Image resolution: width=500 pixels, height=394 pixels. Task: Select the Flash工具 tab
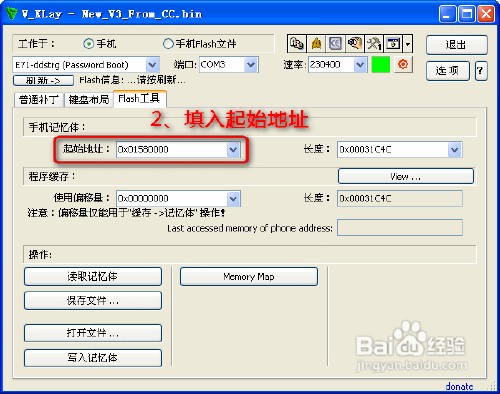(x=139, y=99)
